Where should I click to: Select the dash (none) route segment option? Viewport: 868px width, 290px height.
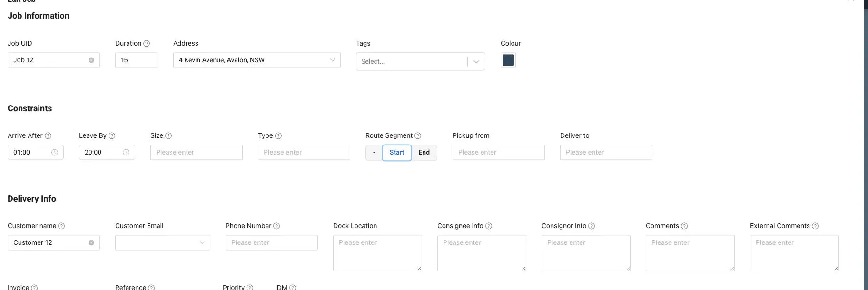[374, 152]
